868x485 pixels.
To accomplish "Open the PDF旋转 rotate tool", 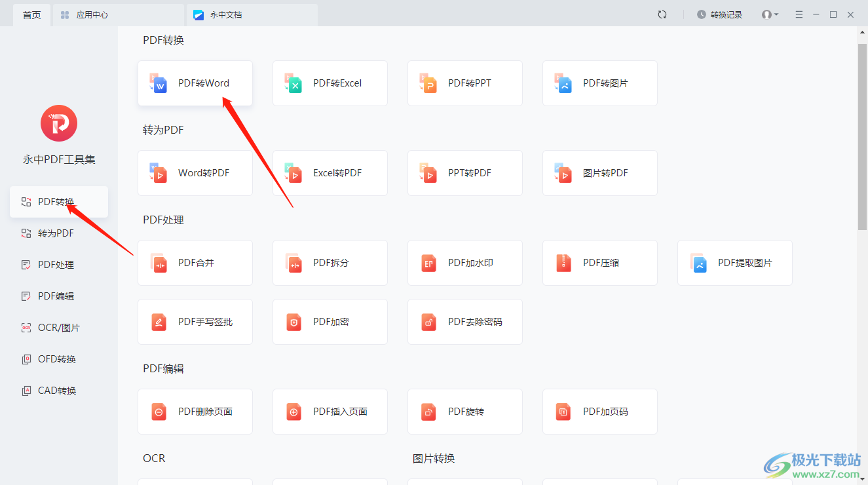I will [x=465, y=412].
